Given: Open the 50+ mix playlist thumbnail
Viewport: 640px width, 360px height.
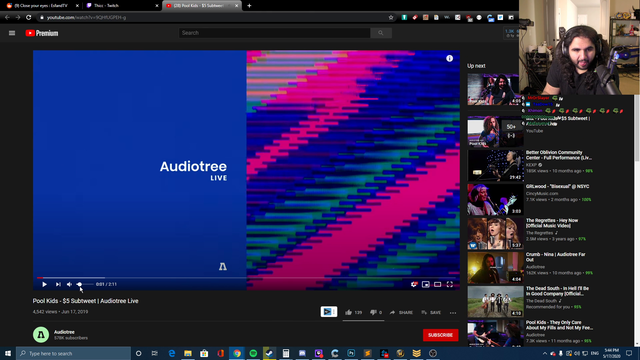Looking at the screenshot, I should [x=495, y=131].
